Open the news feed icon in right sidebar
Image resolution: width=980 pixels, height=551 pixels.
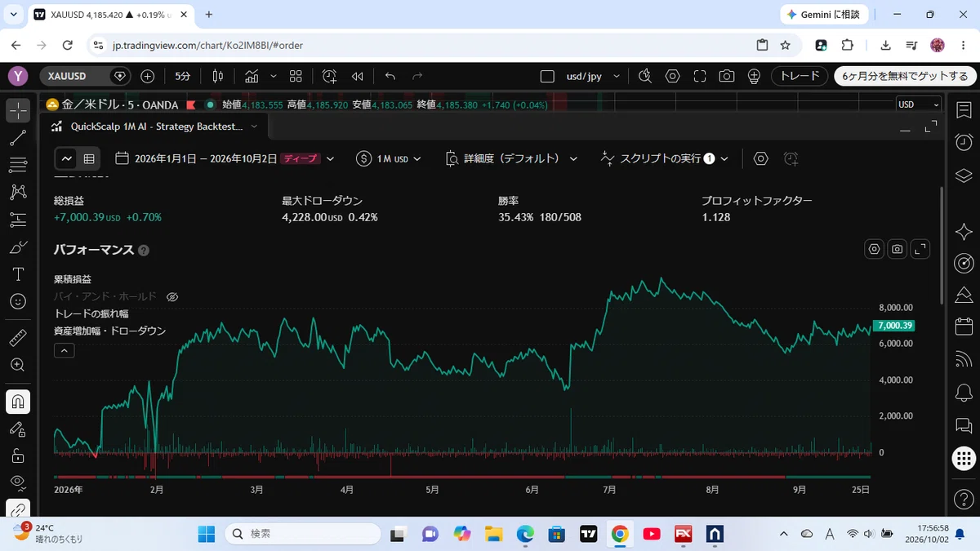[x=964, y=358]
